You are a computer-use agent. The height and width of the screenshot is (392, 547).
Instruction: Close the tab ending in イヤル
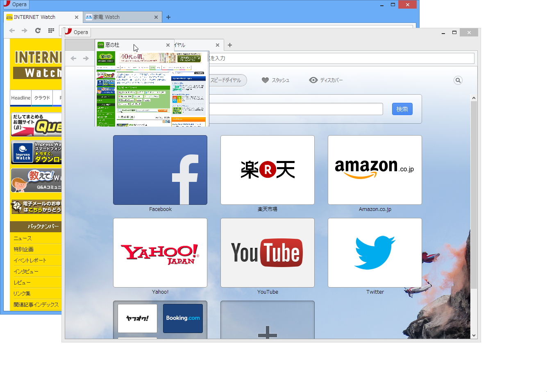pyautogui.click(x=218, y=45)
